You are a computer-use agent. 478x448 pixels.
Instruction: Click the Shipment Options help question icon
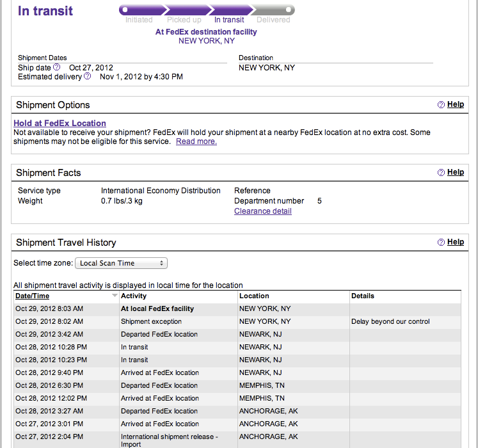(441, 104)
